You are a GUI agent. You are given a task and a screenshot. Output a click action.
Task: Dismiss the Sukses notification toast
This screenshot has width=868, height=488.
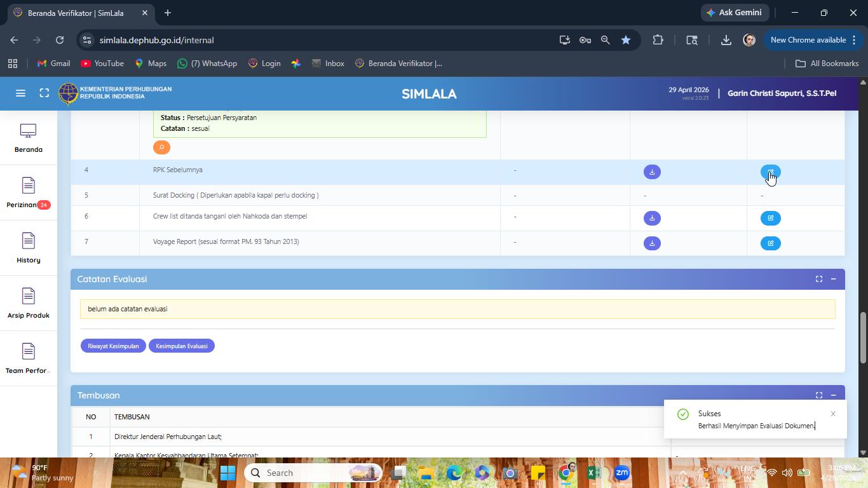(x=833, y=414)
